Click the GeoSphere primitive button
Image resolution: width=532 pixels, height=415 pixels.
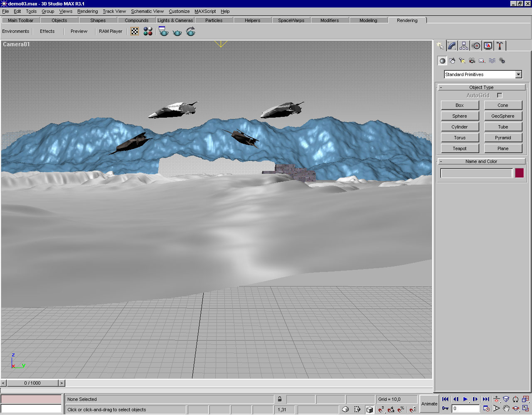pos(502,116)
